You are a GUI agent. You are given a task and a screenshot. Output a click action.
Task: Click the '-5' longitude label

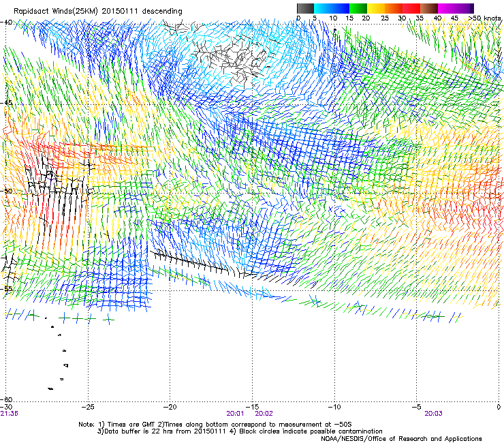417,407
